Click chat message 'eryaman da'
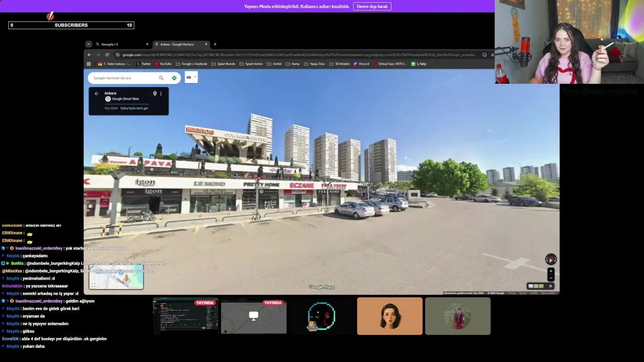This screenshot has height=362, width=644. click(x=34, y=316)
